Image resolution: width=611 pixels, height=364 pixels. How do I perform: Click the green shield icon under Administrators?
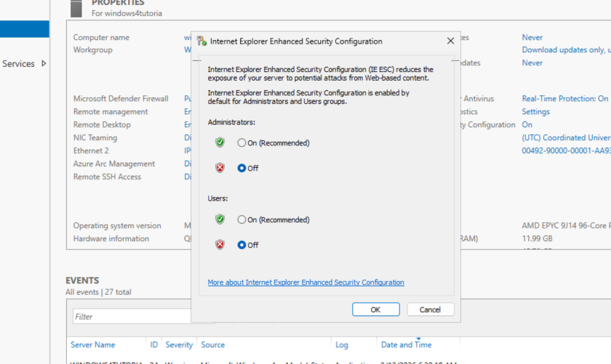220,142
